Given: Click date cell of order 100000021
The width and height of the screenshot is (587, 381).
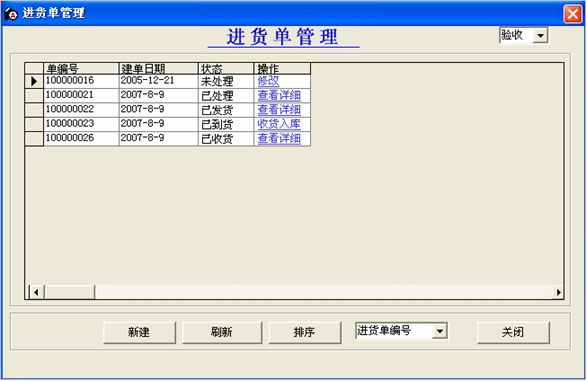Looking at the screenshot, I should pyautogui.click(x=158, y=95).
